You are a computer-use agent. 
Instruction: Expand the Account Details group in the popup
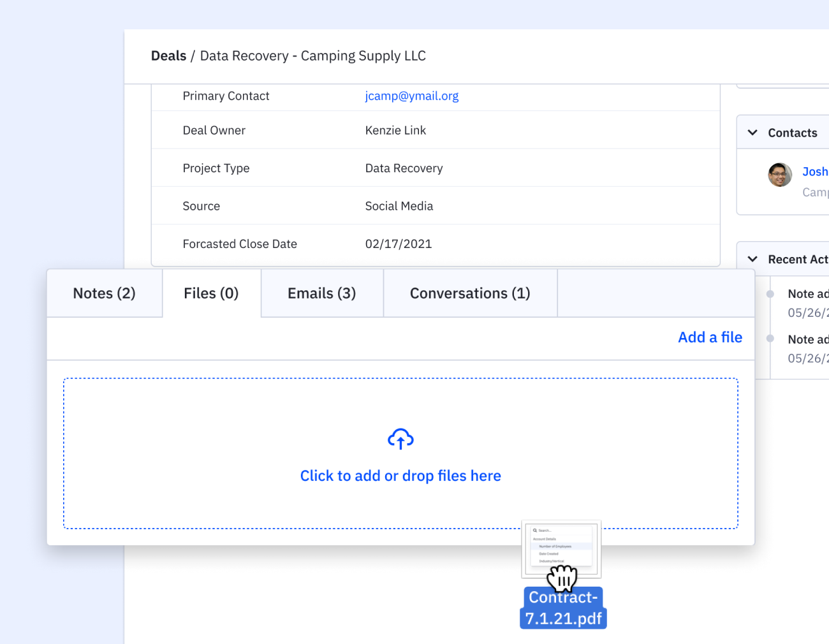[545, 539]
